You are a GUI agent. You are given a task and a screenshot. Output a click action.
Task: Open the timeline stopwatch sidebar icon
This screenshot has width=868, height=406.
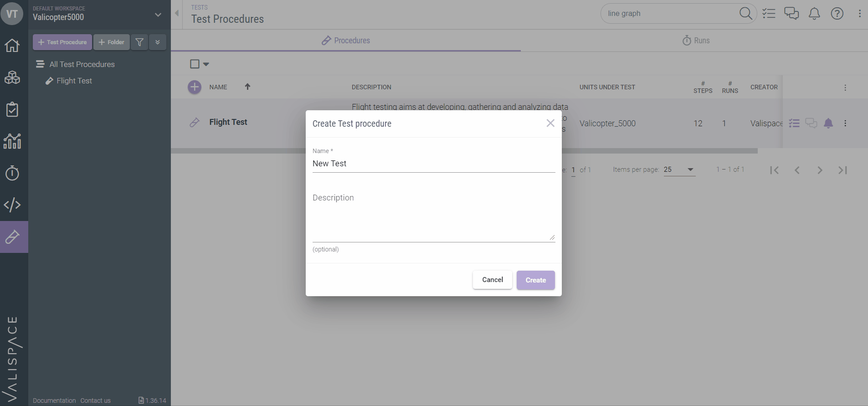12,173
